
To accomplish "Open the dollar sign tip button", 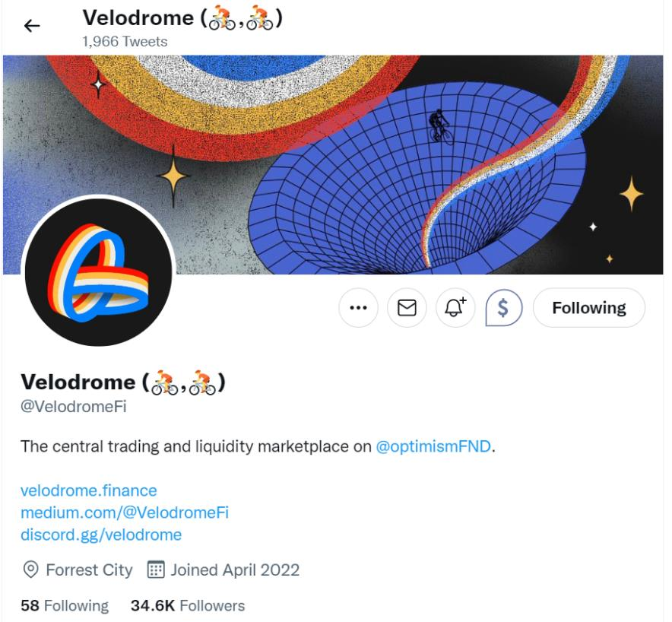I will tap(503, 308).
